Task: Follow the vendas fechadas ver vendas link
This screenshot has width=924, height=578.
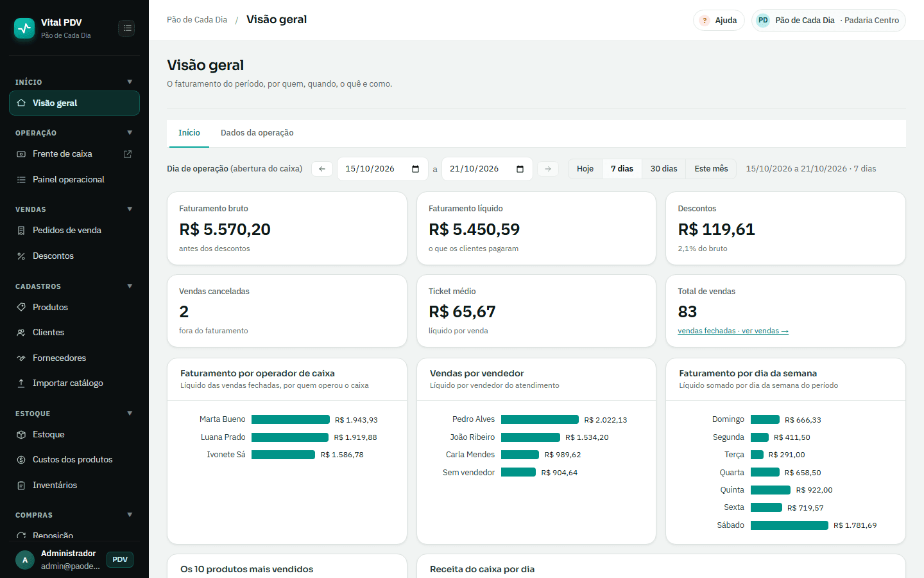Action: pyautogui.click(x=733, y=331)
